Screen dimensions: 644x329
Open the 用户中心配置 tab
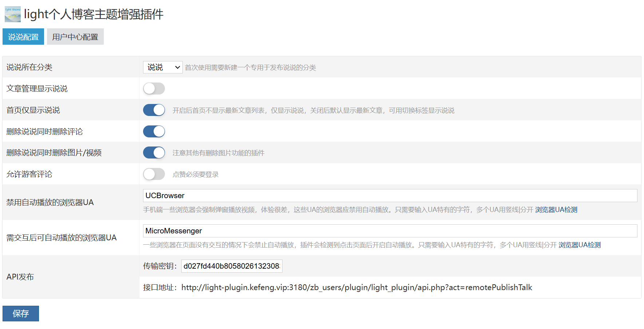pos(75,37)
